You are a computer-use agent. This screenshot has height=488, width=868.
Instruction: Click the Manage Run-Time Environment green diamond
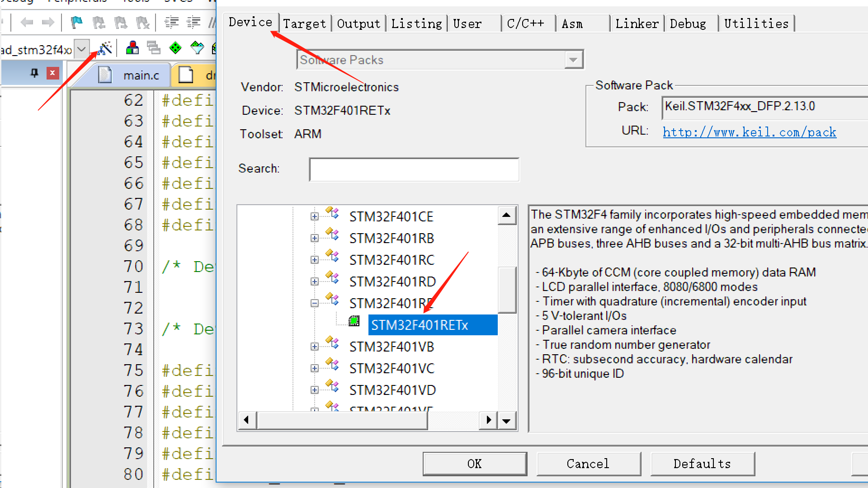click(175, 48)
